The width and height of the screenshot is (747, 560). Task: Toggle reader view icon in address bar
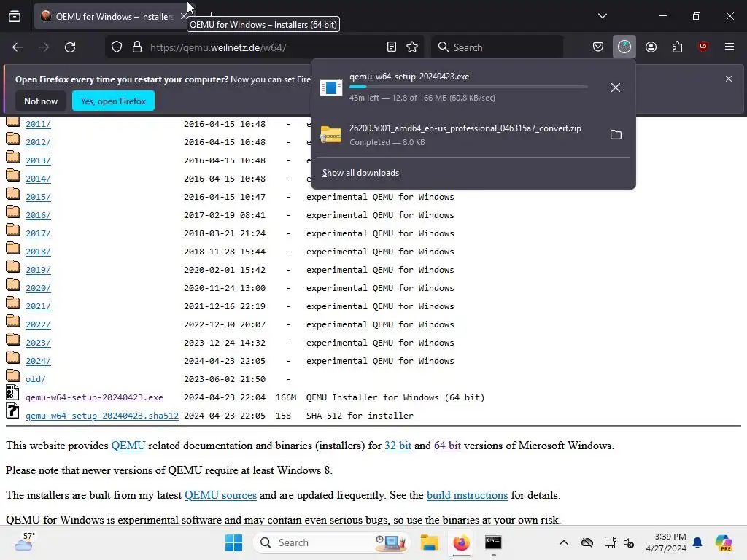(392, 47)
